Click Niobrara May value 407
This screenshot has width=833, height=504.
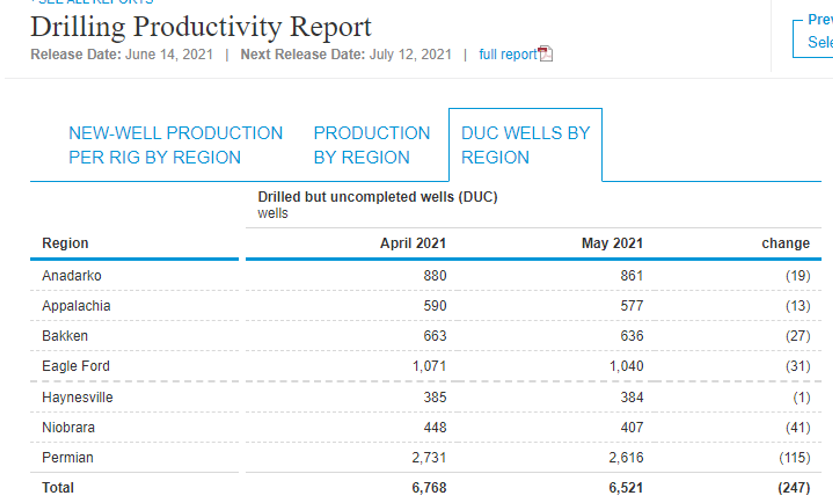click(x=631, y=427)
